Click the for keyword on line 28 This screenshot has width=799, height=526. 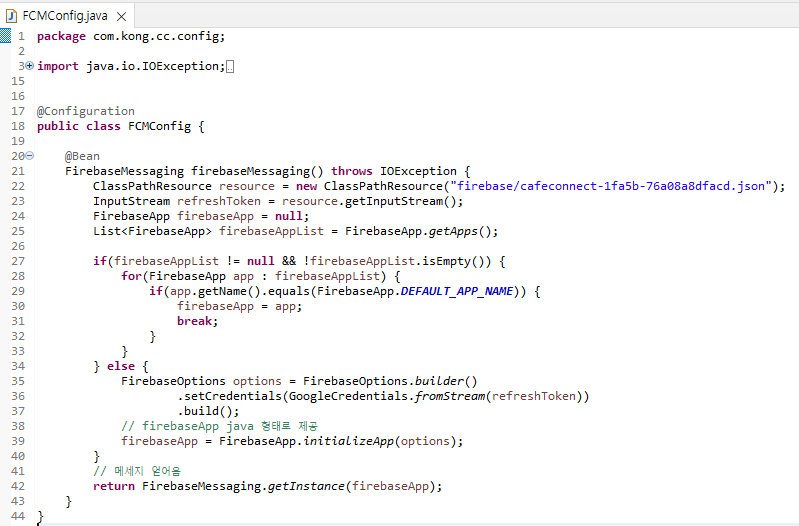click(131, 276)
